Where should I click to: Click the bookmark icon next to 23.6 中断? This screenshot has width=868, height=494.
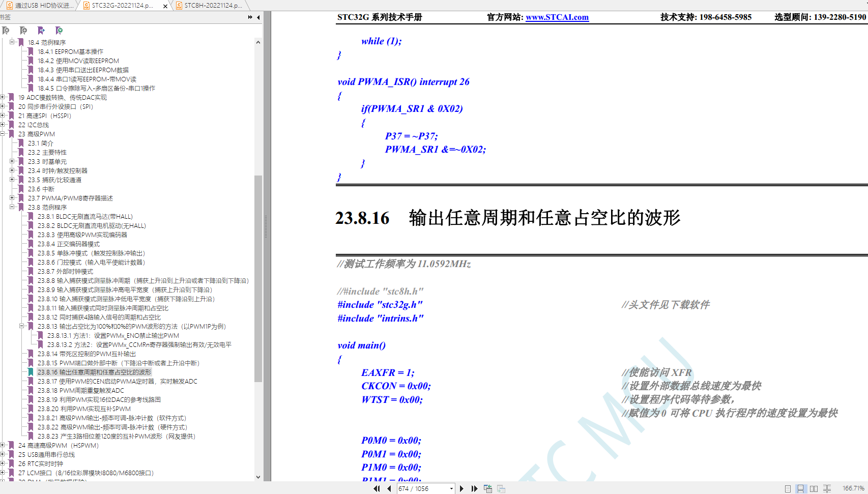pyautogui.click(x=21, y=189)
